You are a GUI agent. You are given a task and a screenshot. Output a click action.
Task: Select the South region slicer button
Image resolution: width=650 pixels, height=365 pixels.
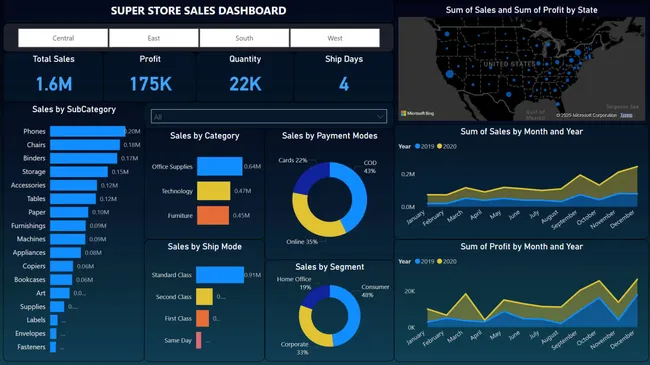tap(244, 38)
